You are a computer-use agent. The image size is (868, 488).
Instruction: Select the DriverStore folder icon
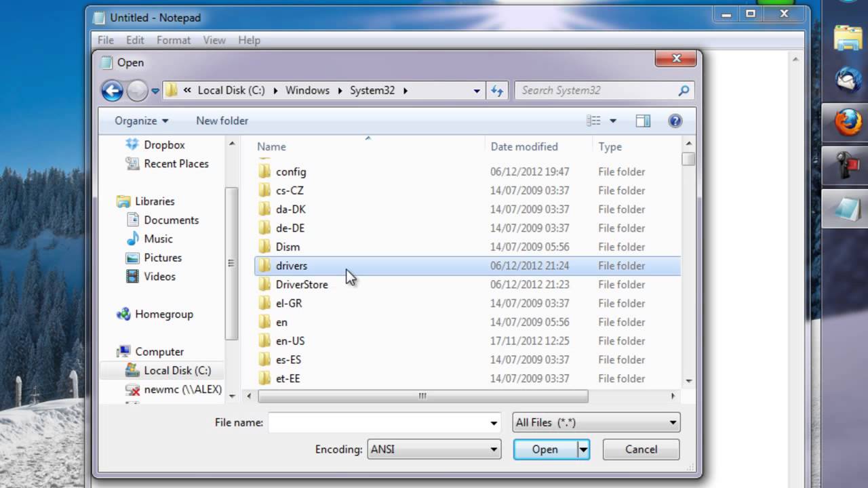coord(264,285)
